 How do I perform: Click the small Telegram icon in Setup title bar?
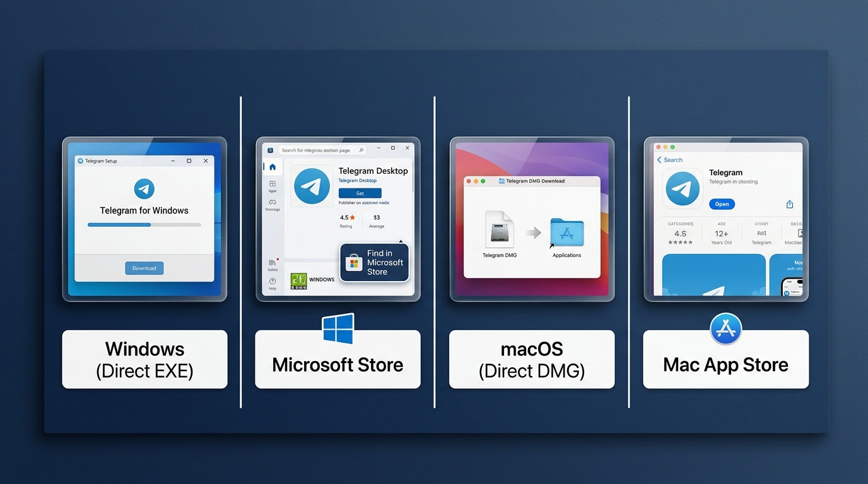81,161
